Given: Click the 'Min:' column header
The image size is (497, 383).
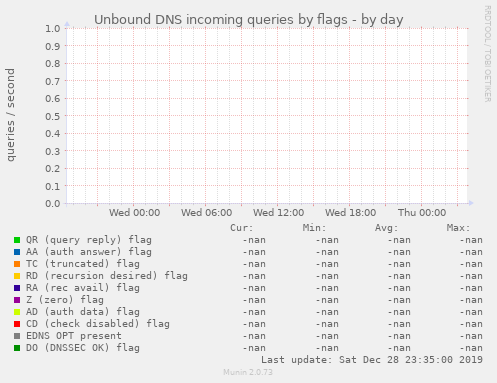Looking at the screenshot, I should pyautogui.click(x=314, y=228).
